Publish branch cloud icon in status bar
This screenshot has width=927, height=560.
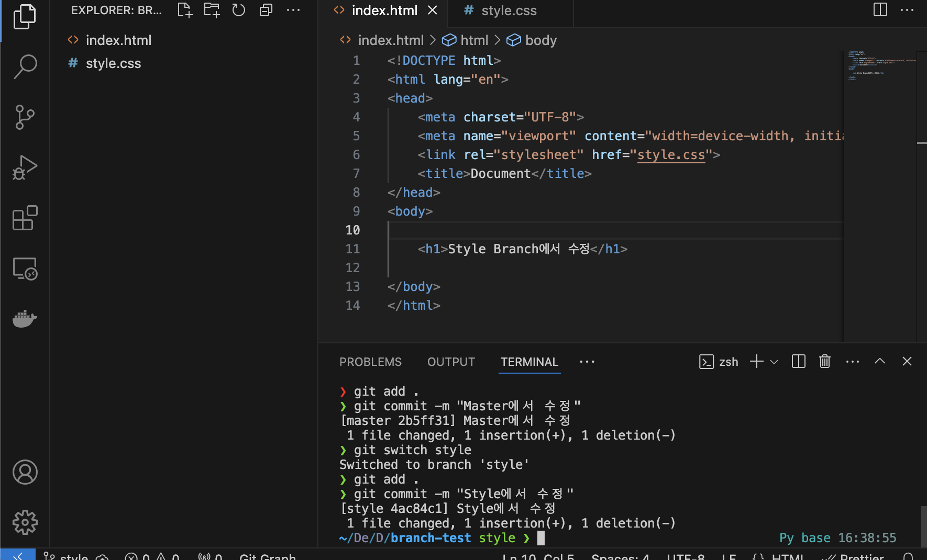[102, 557]
